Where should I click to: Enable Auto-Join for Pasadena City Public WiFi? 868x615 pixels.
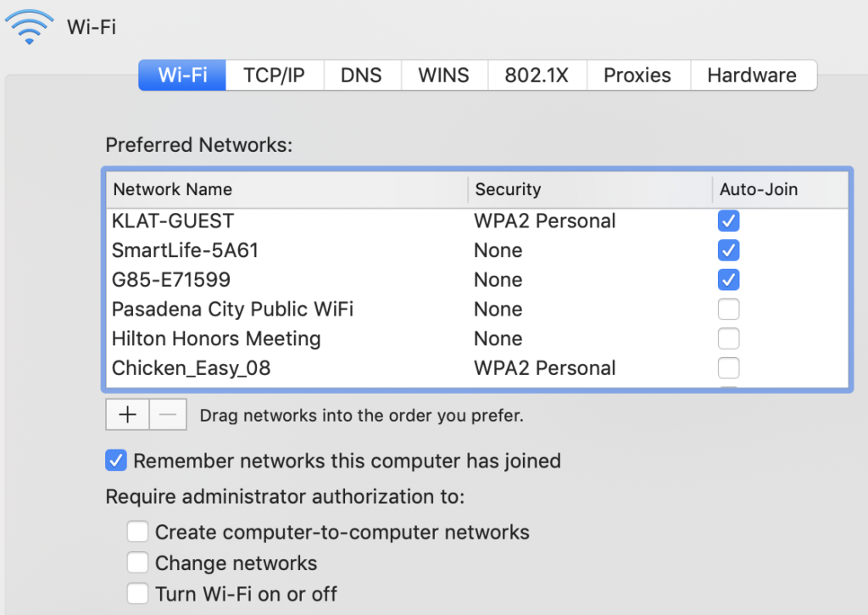tap(728, 309)
